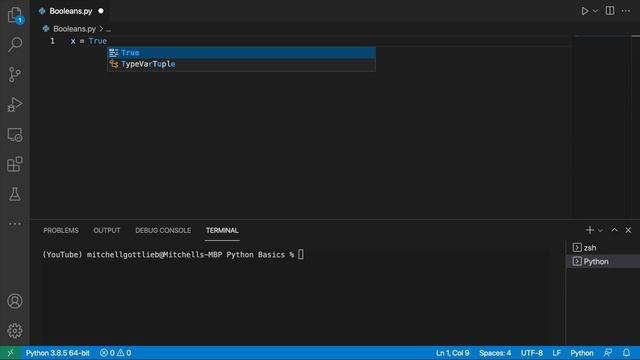Select the TERMINAL panel tab
The height and width of the screenshot is (360, 640).
(222, 231)
